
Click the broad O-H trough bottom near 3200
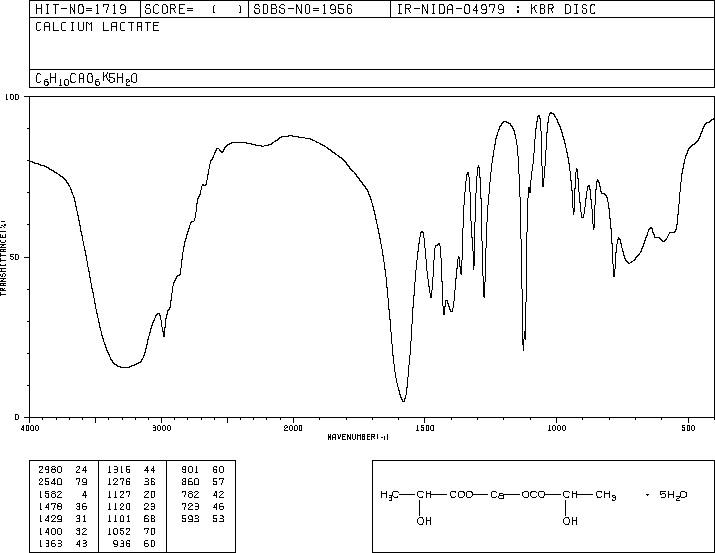click(125, 367)
